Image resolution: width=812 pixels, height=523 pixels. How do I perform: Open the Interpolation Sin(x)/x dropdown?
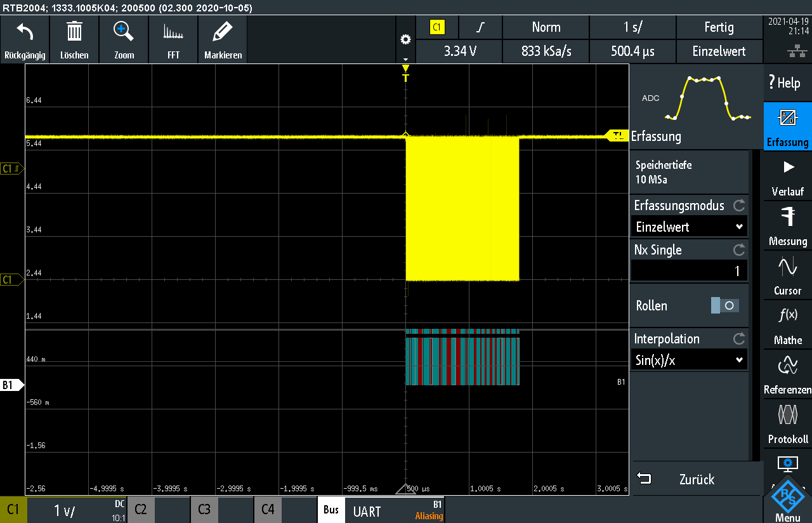click(690, 360)
